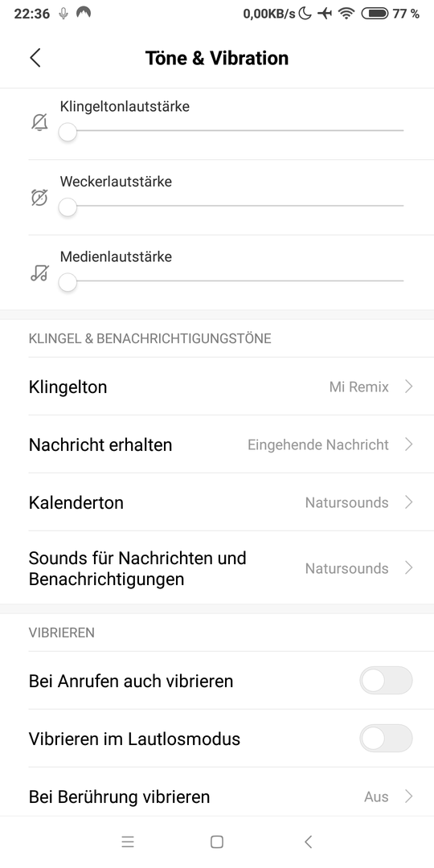Tap the crossed-out alarm clock icon

pyautogui.click(x=39, y=198)
